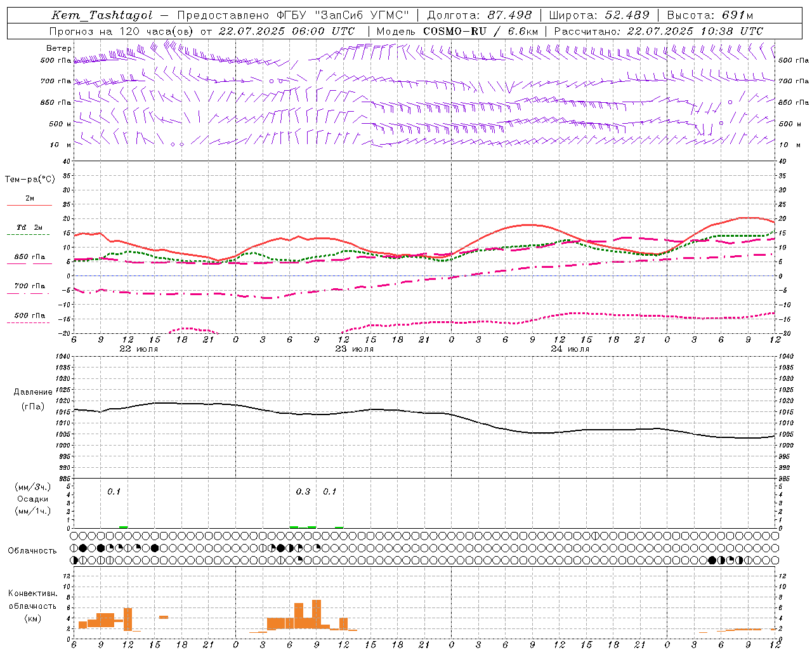Viewport: 812px width, 650px height.
Task: Select forecast start time 22.07.2025 06:00 UTC
Action: point(287,31)
